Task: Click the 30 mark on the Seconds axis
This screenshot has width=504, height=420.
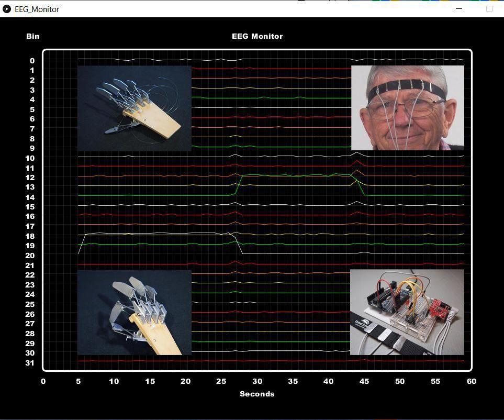Action: coord(257,381)
